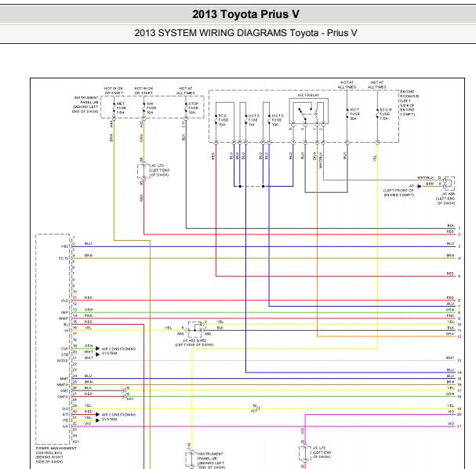Viewport: 476px width, 469px height.
Task: Click the STB terminal label
Action: tap(65, 354)
